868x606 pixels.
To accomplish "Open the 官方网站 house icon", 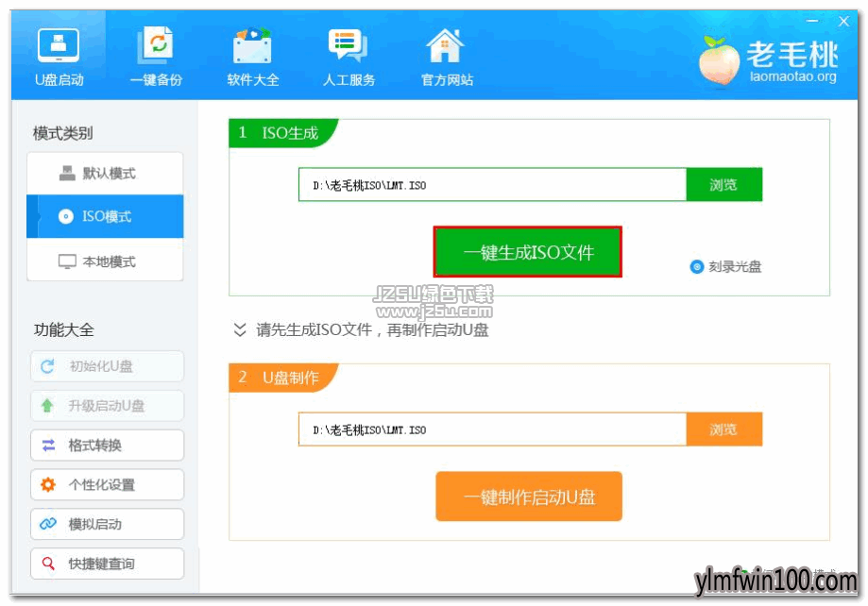I will pyautogui.click(x=446, y=57).
